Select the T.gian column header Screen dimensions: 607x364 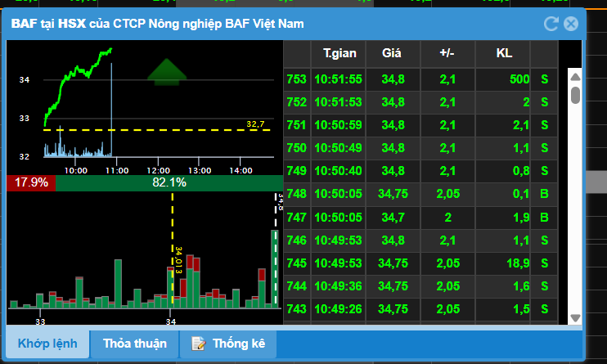tap(339, 53)
